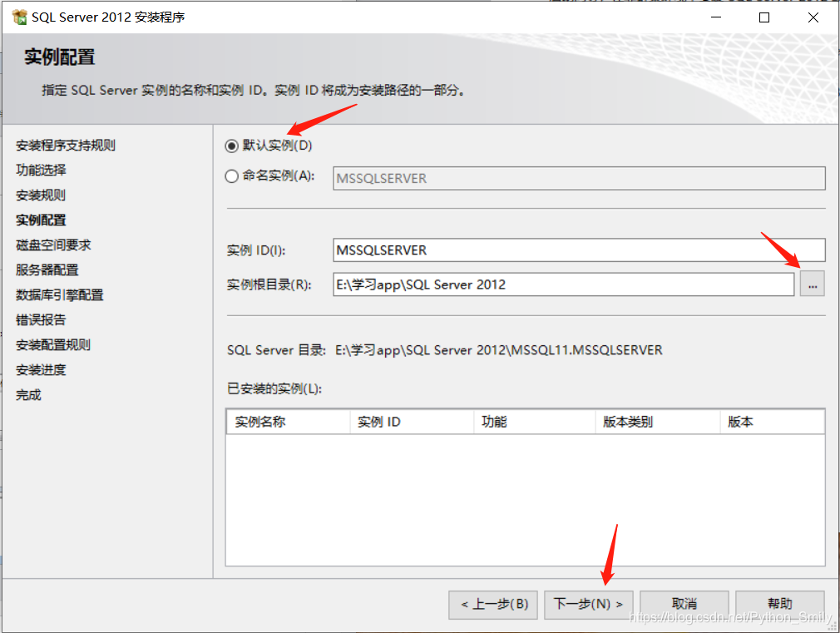840x633 pixels.
Task: Click the 取消 cancel button
Action: coord(684,605)
